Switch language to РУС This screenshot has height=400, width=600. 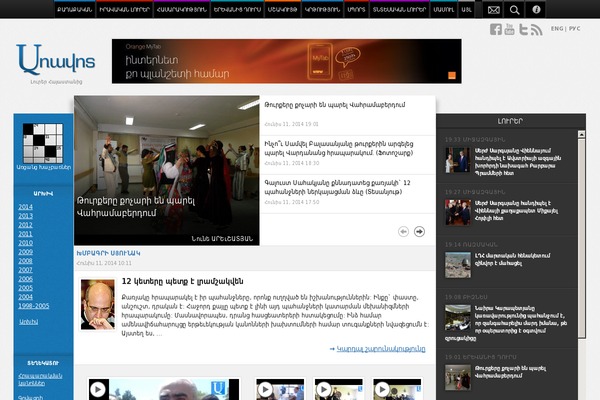574,29
